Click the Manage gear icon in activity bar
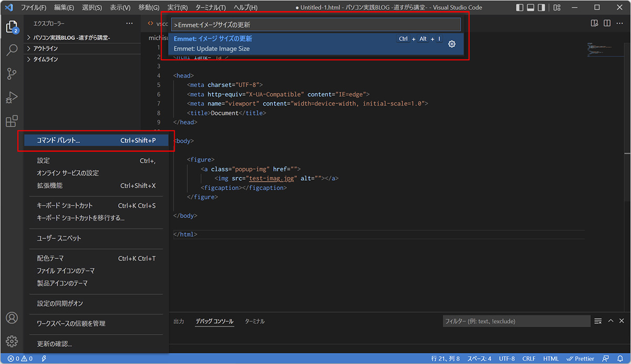 tap(12, 341)
